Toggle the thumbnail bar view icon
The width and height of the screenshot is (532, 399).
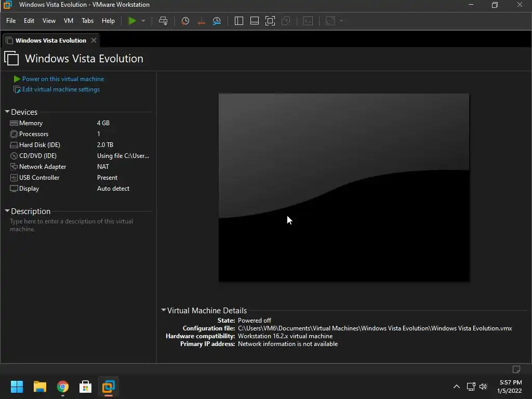(x=255, y=21)
